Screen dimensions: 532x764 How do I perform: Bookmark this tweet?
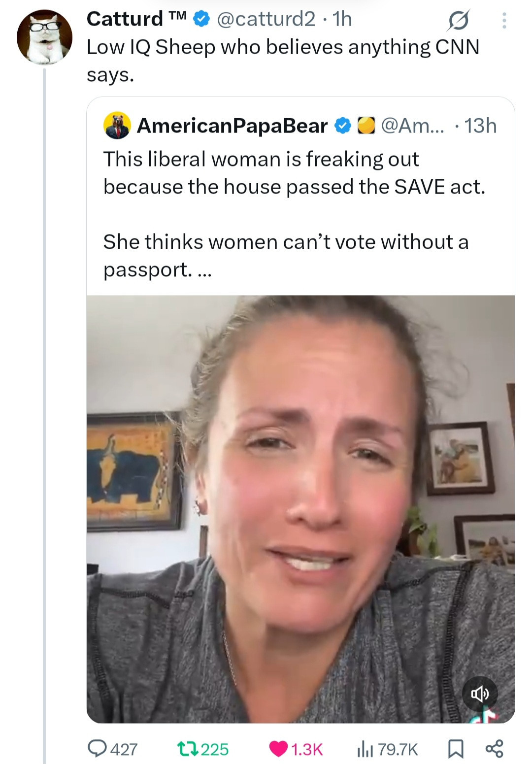pos(455,749)
